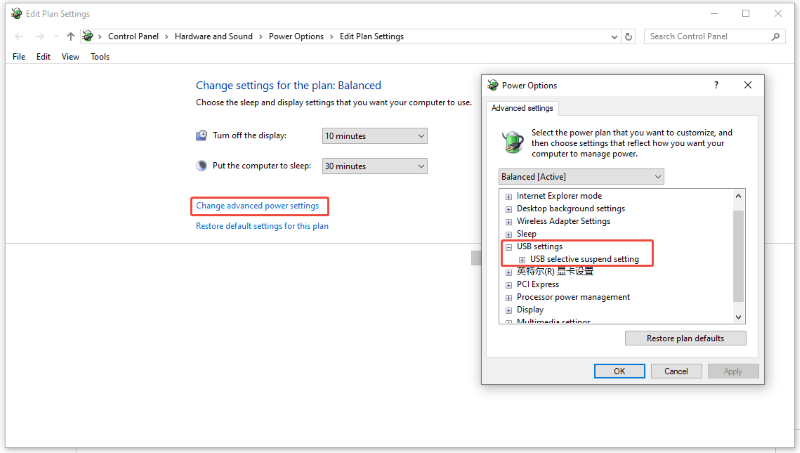Expand the PCI Express node
This screenshot has width=800, height=453.
coord(509,285)
